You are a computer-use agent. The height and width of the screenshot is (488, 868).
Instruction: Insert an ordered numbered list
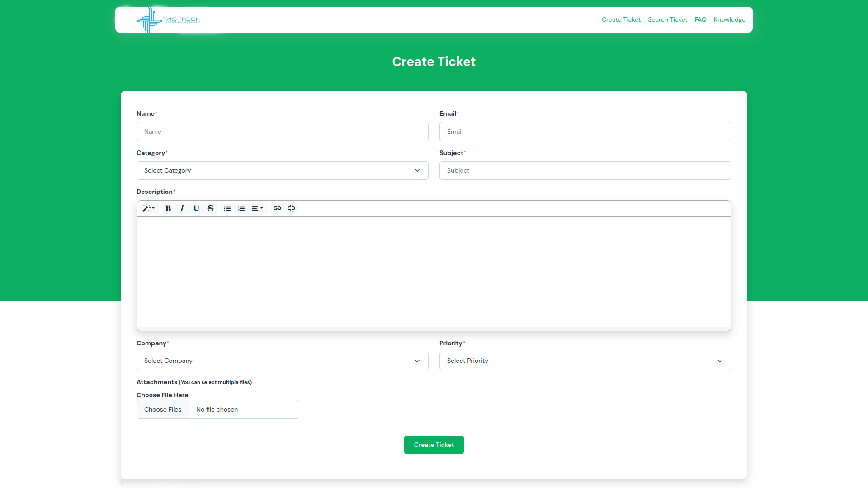click(x=241, y=208)
